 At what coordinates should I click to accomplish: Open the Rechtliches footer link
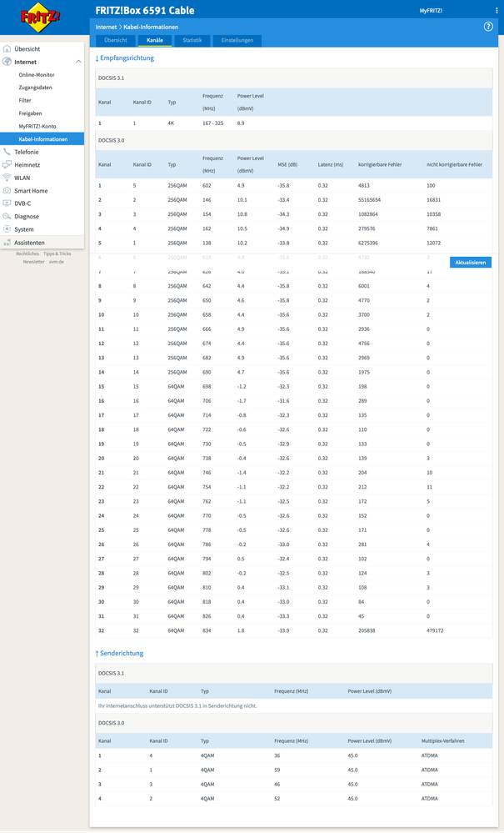pyautogui.click(x=27, y=254)
